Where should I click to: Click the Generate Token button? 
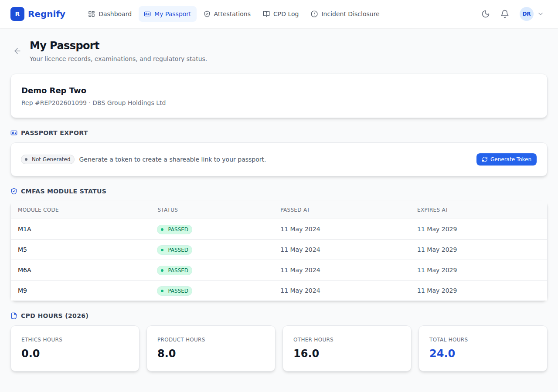click(507, 159)
